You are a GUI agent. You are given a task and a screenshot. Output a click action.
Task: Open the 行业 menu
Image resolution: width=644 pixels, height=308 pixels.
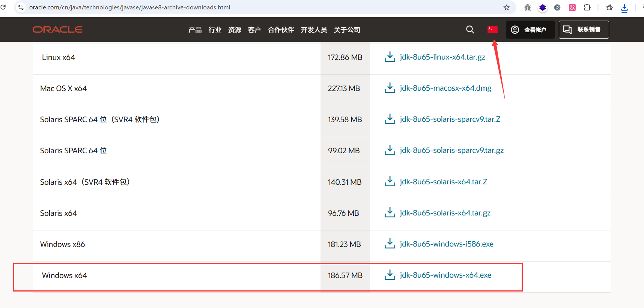coord(215,30)
